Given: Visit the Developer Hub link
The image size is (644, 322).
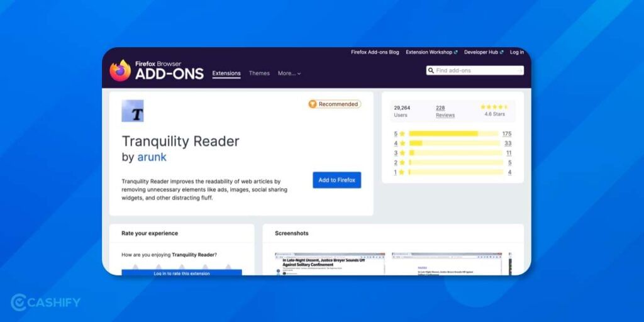Looking at the screenshot, I should click(484, 52).
